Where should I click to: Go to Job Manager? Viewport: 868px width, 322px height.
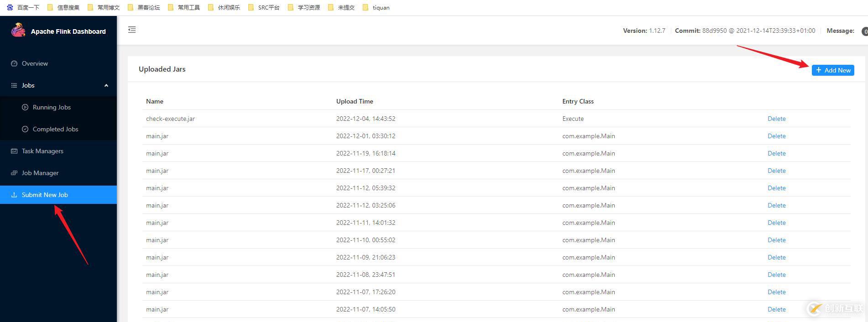58,173
